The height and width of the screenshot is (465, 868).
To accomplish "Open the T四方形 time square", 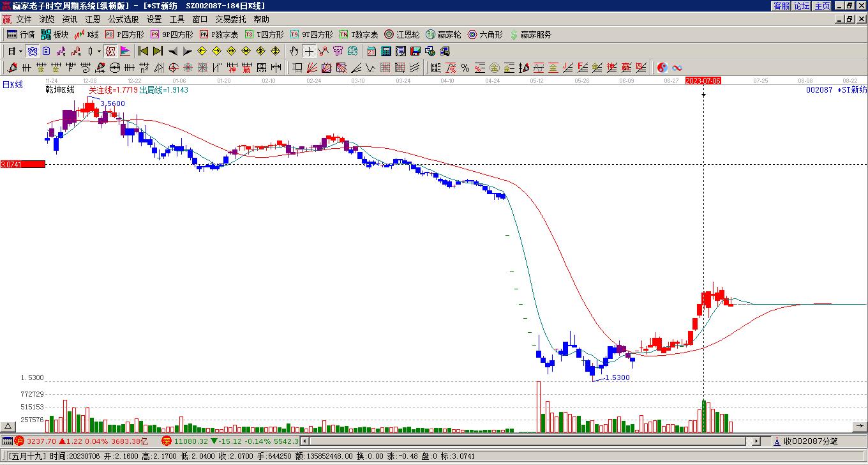I will pos(264,34).
